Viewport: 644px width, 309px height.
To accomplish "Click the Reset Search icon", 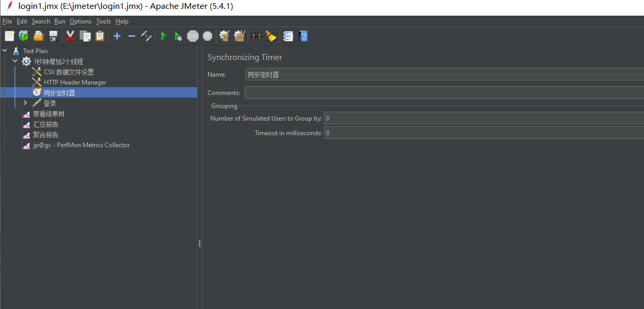I will pyautogui.click(x=271, y=36).
